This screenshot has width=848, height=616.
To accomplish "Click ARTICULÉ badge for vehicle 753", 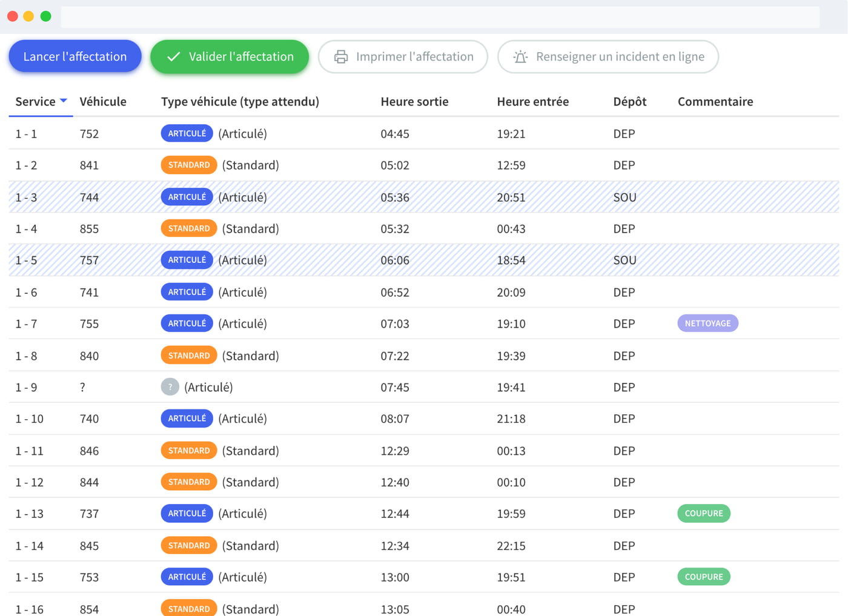I will pyautogui.click(x=187, y=577).
